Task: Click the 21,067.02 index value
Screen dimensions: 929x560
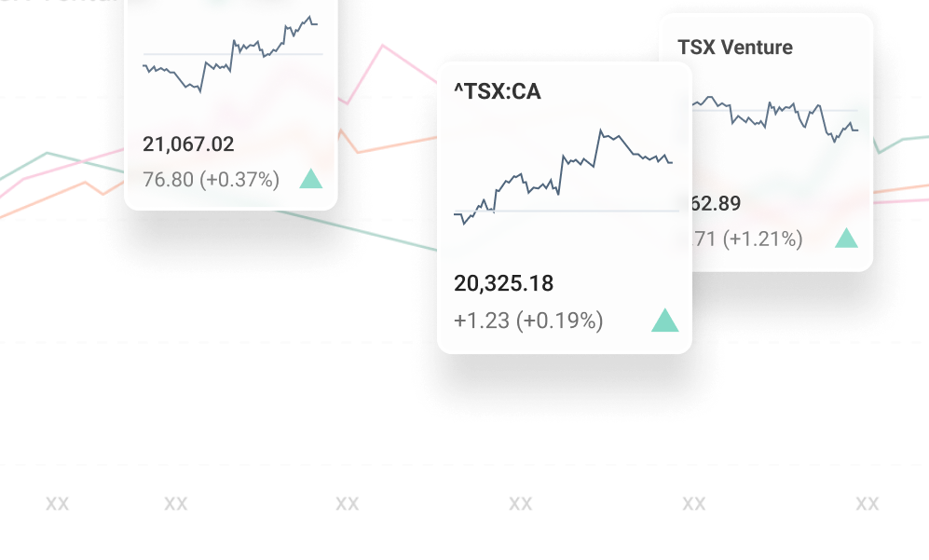Action: [x=188, y=144]
